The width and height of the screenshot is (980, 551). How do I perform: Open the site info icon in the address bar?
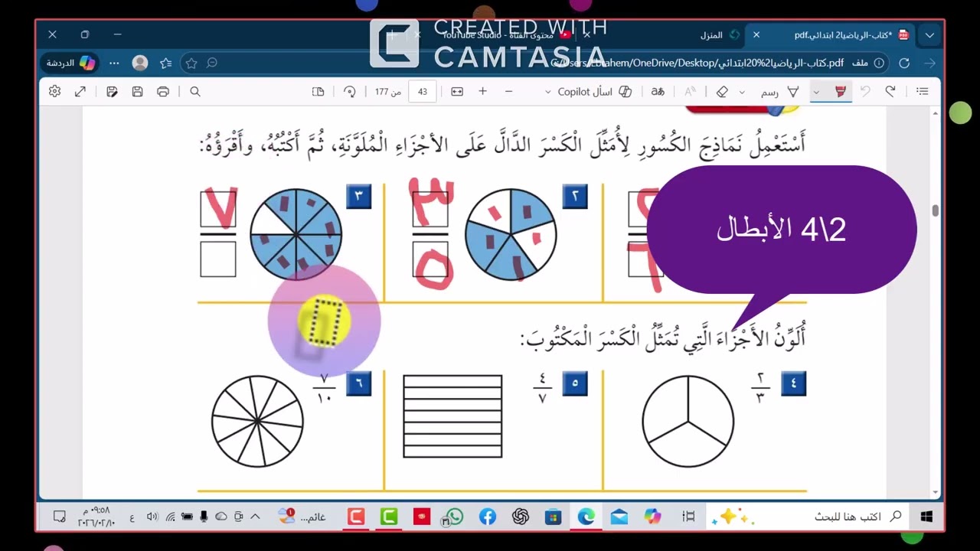(879, 63)
